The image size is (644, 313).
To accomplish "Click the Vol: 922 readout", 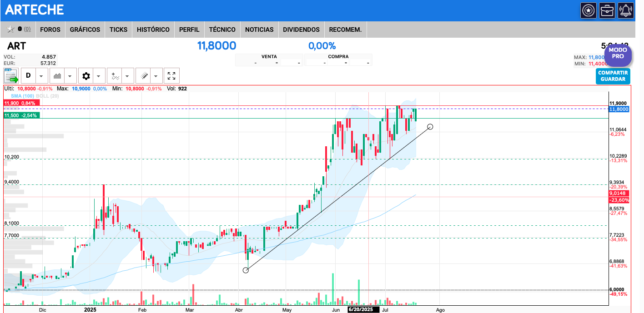I will [177, 89].
